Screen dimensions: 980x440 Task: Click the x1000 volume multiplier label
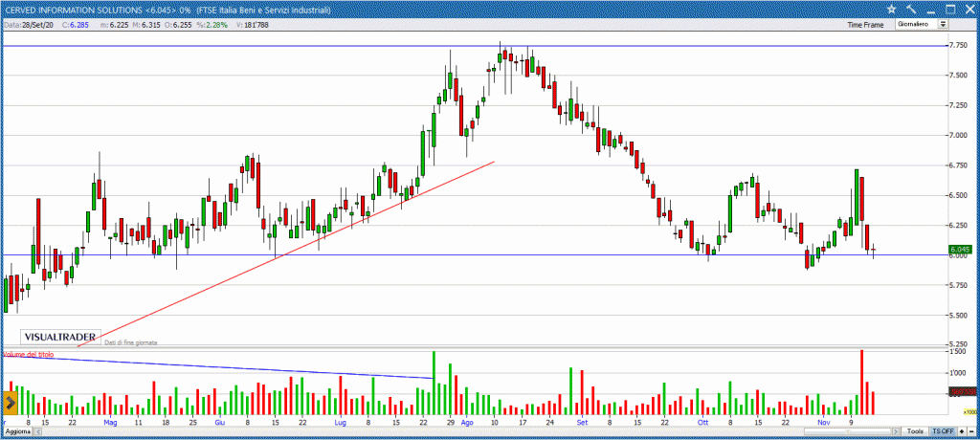coord(970,412)
